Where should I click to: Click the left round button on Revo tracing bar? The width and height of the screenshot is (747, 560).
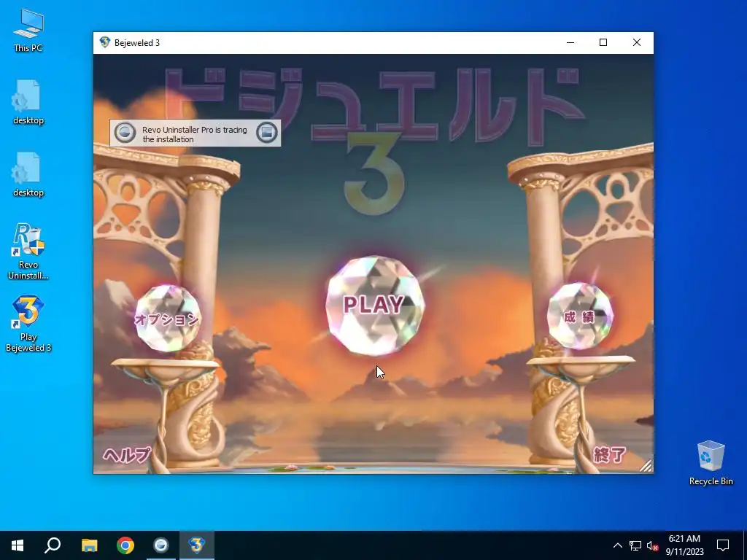125,133
